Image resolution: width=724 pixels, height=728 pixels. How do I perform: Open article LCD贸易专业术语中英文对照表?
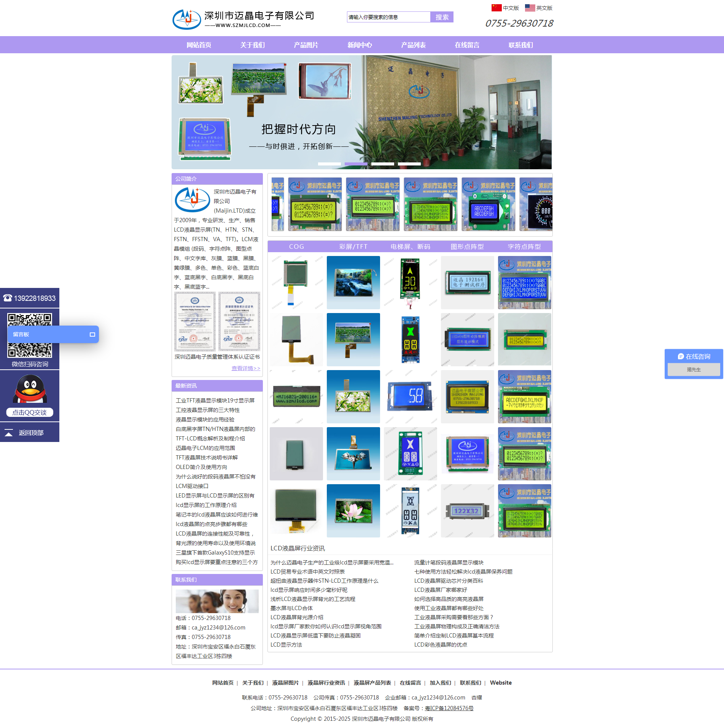(x=307, y=572)
